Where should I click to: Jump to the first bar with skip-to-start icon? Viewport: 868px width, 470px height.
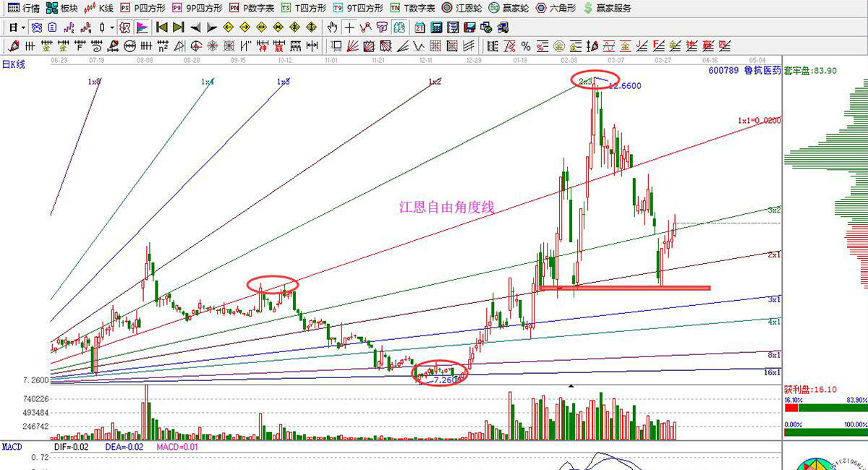[161, 27]
